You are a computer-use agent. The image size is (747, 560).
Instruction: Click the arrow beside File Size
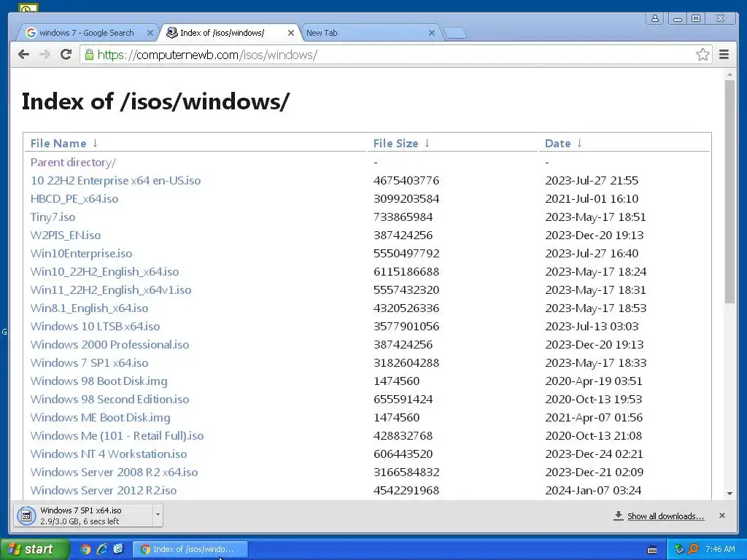pos(427,144)
